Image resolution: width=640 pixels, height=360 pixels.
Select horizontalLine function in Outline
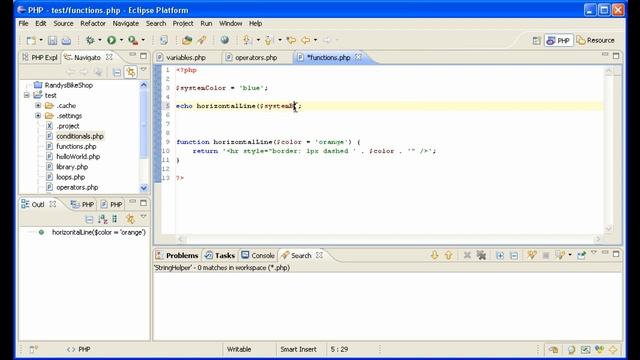click(x=98, y=232)
